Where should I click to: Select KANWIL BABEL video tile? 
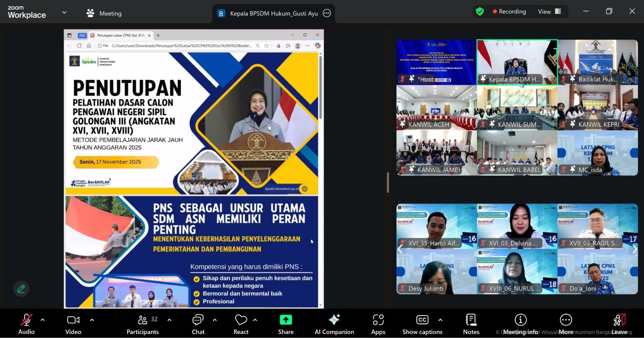[517, 153]
